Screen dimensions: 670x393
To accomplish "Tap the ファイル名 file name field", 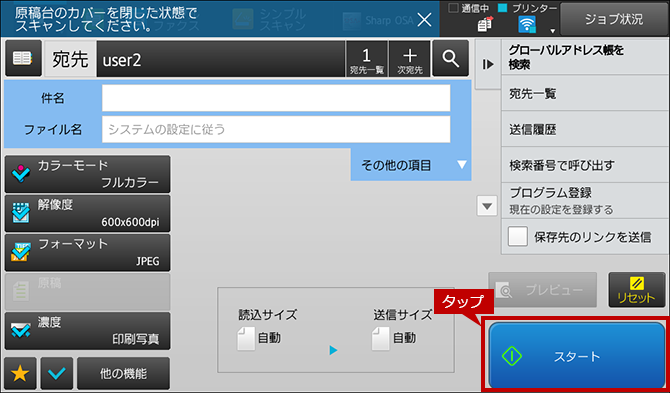I will click(276, 129).
